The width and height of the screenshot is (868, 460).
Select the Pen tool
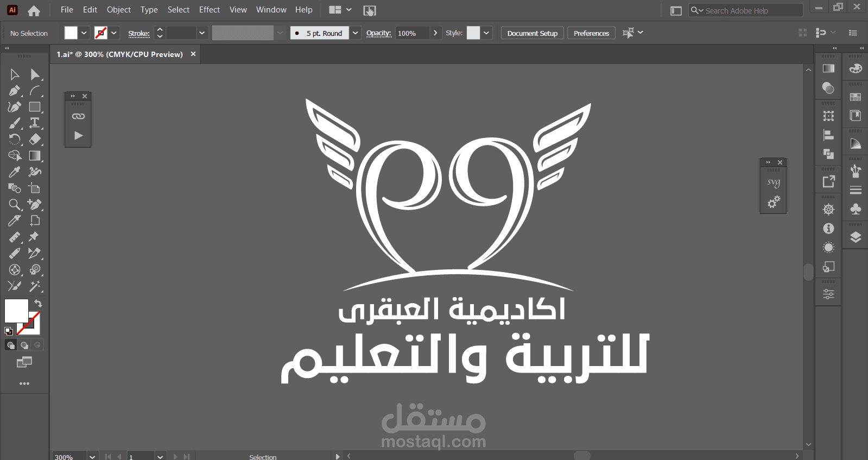coord(15,91)
